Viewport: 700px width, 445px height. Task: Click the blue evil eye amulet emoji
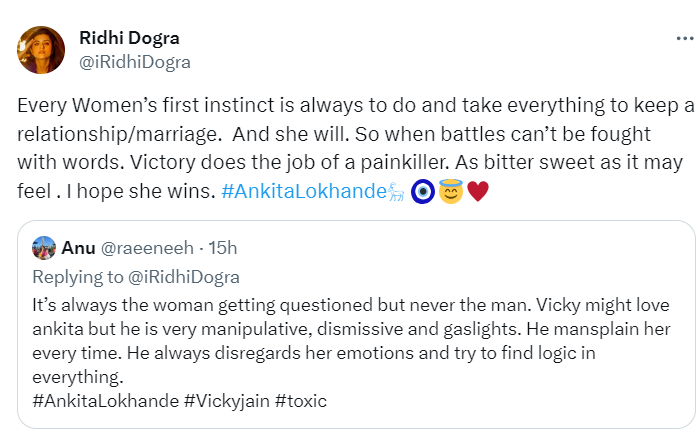(x=422, y=190)
